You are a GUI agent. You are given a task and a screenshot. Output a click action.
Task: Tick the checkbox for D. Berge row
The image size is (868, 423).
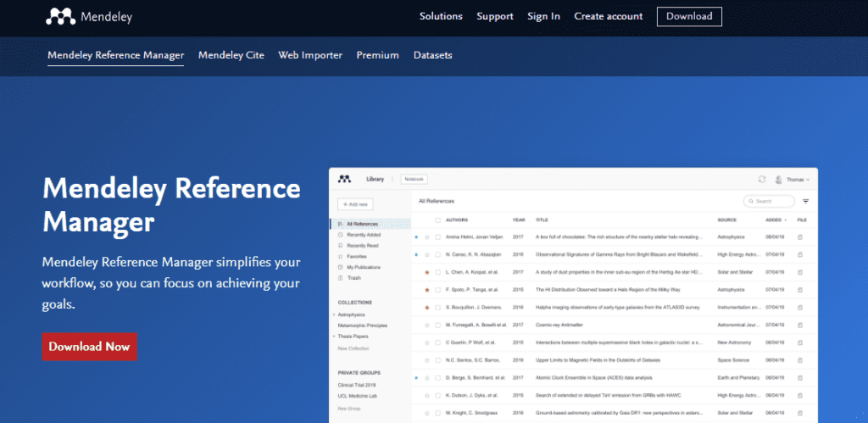tap(438, 378)
